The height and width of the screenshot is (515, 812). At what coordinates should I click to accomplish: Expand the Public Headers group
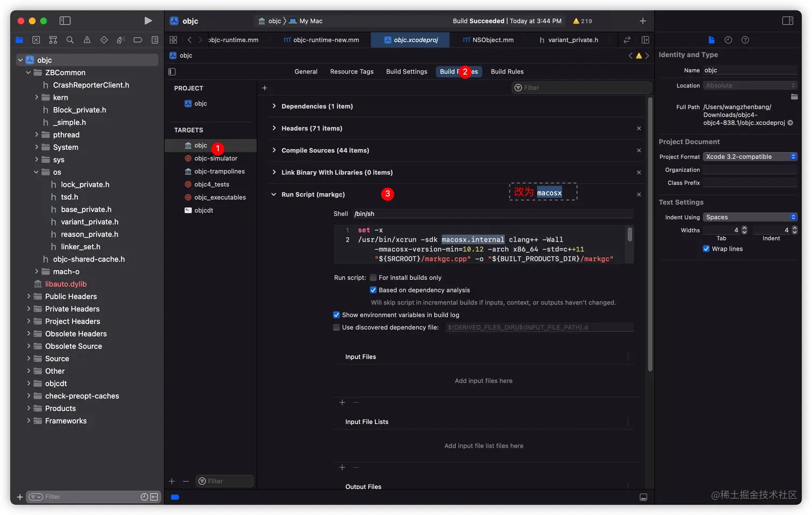pos(28,296)
